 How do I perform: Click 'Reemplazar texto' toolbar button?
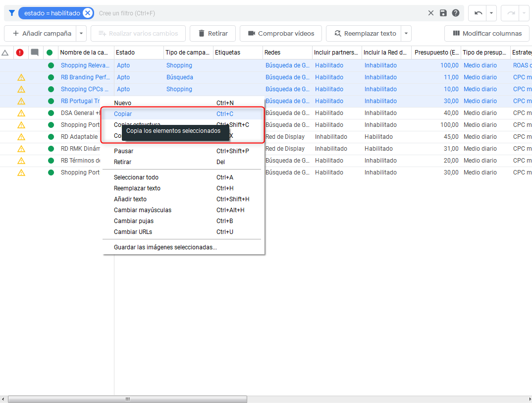pos(364,34)
